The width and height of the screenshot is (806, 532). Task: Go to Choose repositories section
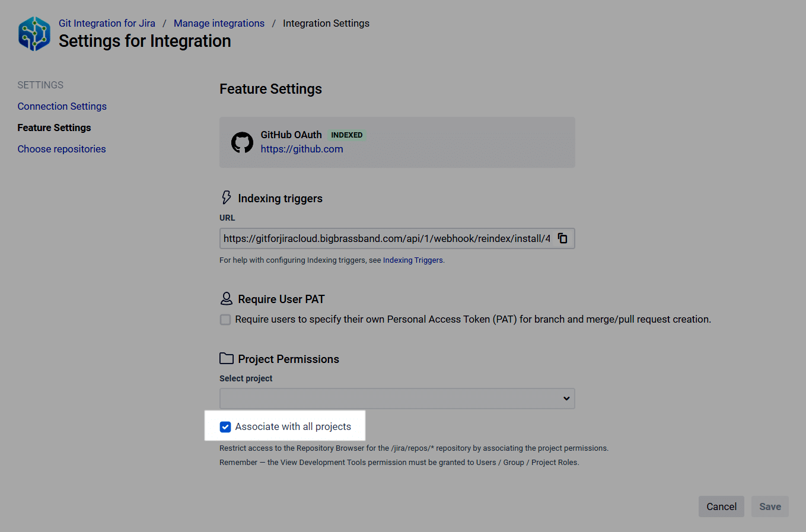62,149
